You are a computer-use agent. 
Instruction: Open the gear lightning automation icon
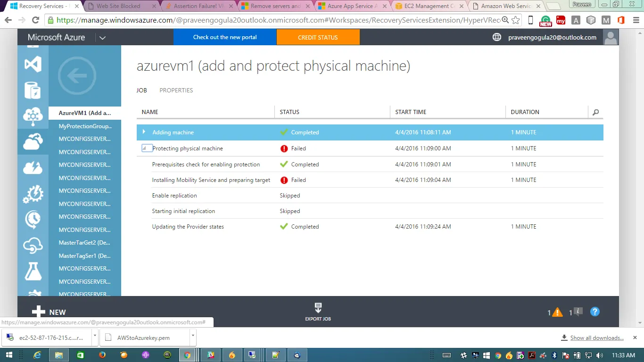click(33, 193)
